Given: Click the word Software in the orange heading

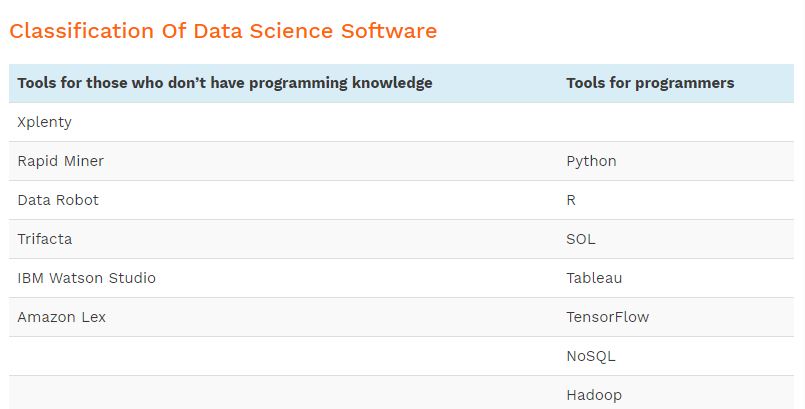Looking at the screenshot, I should coord(388,31).
